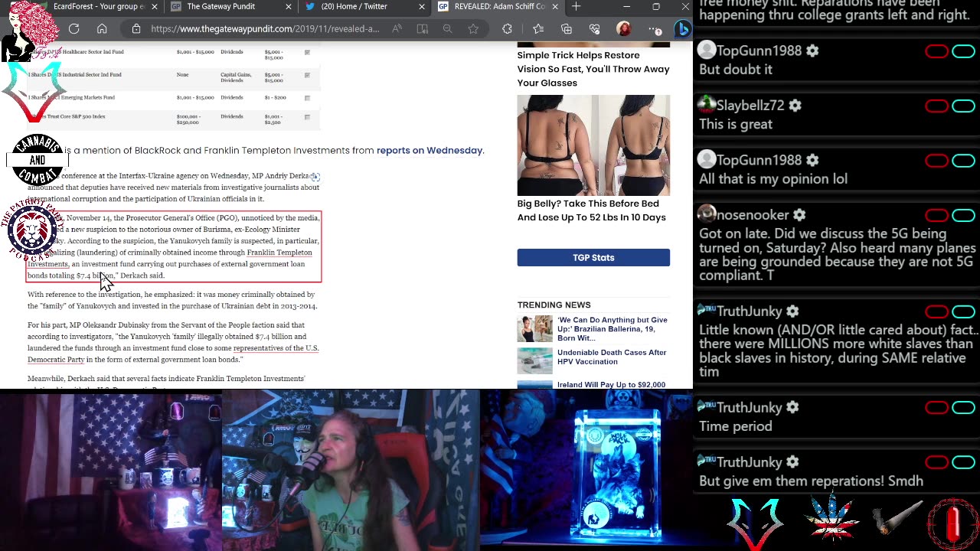Screen dimensions: 980x551
Task: Toggle the Core S&P 500 Index row checkbox
Action: 307,117
